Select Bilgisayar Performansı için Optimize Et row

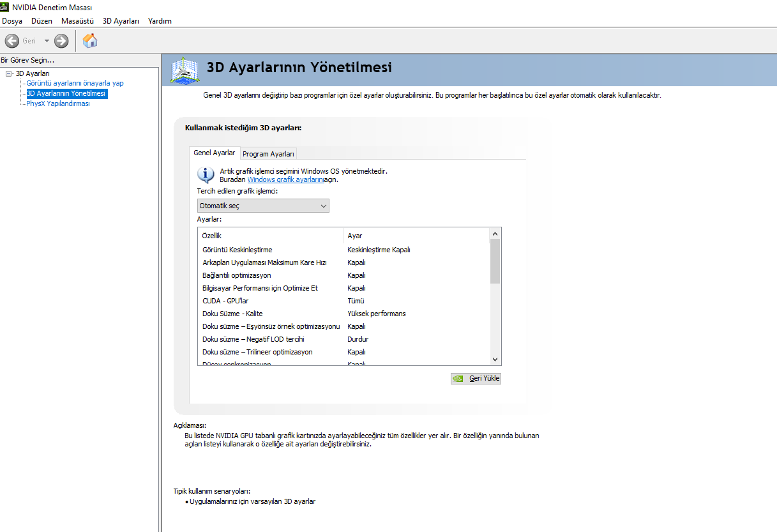tap(343, 288)
